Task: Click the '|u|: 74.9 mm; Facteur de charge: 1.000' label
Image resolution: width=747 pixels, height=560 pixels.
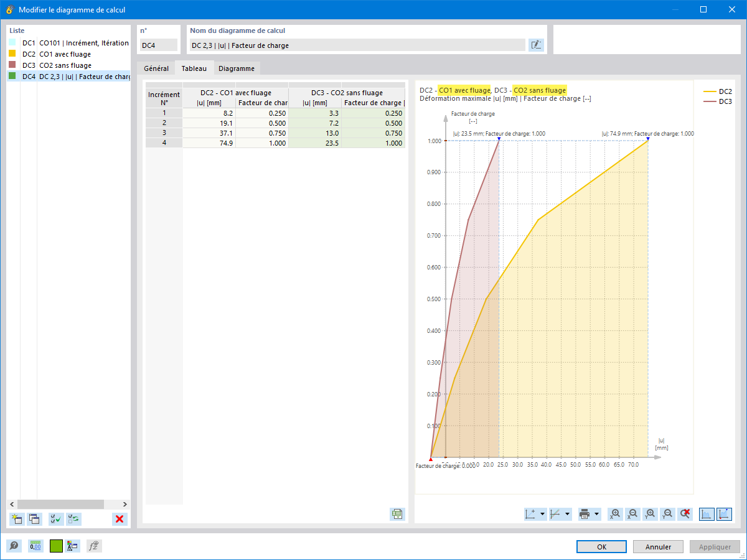Action: pos(647,133)
